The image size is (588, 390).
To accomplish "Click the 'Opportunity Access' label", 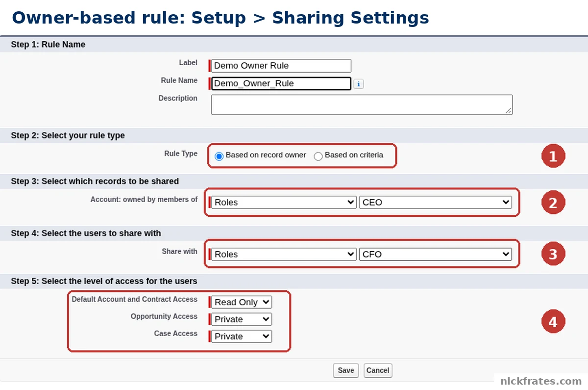I will 164,316.
